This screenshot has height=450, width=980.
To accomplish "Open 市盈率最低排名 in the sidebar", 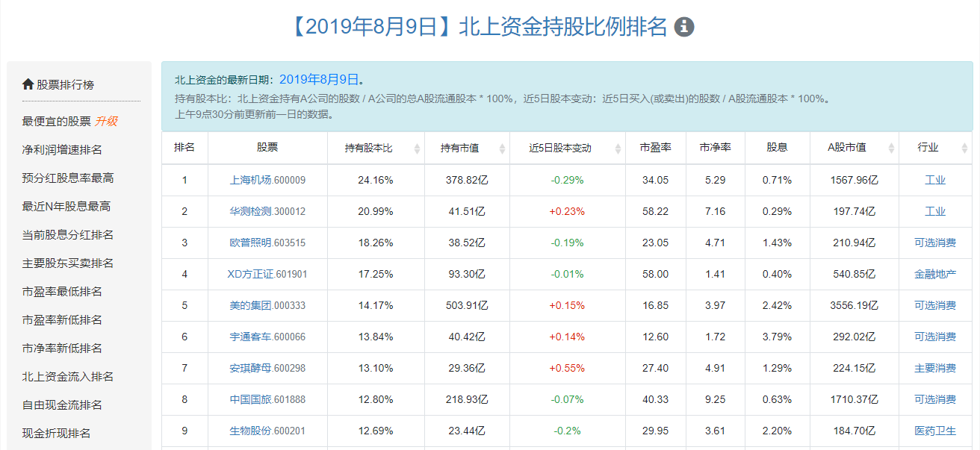I will coord(62,292).
